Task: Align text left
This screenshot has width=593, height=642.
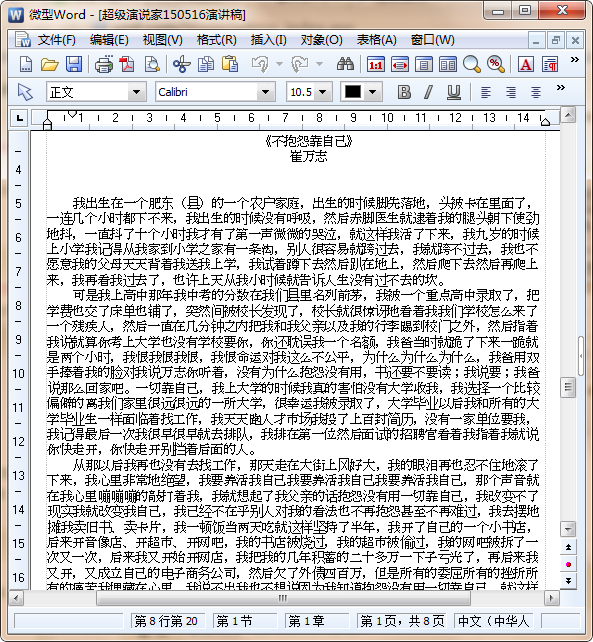Action: point(486,92)
